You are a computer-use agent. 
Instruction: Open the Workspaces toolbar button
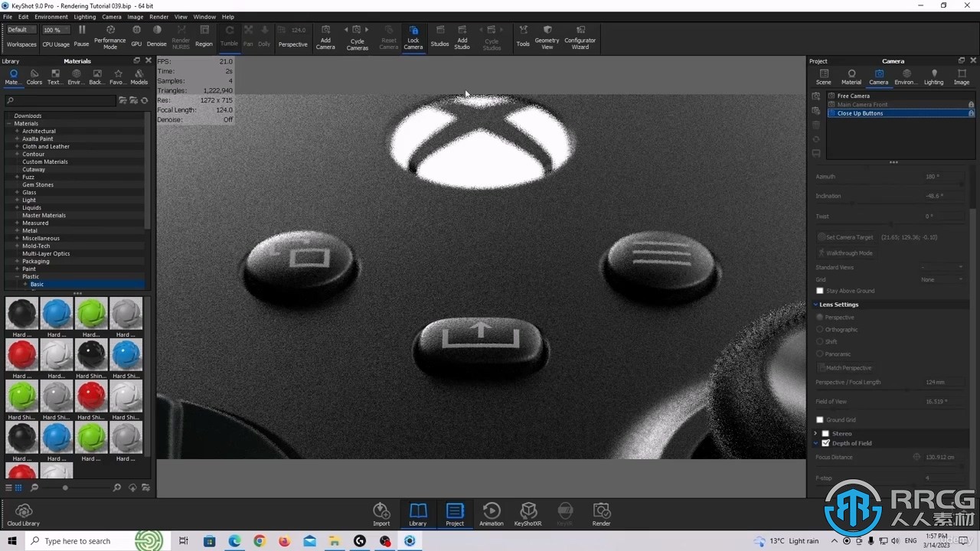pyautogui.click(x=21, y=44)
